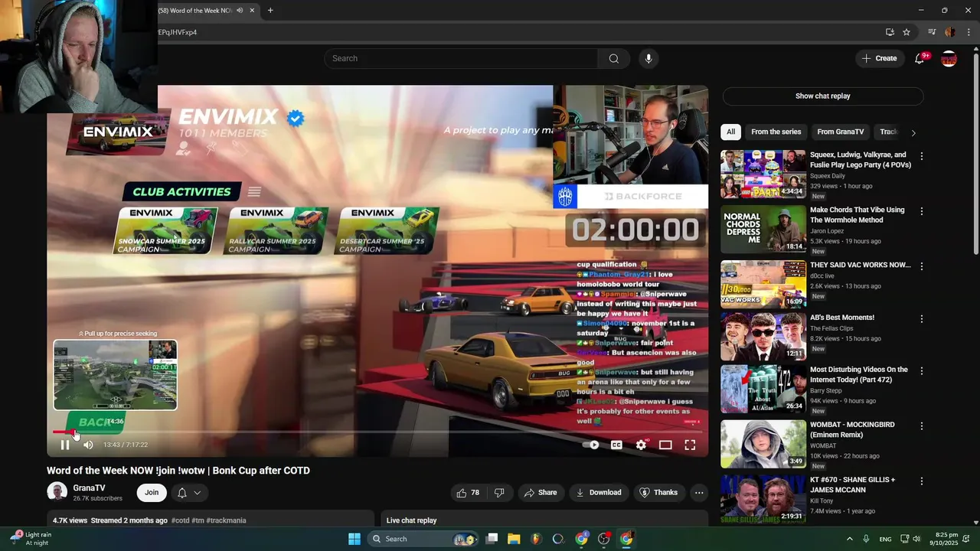Click the YouTube search magnifier button
Screen dimensions: 980x551
[x=613, y=58]
